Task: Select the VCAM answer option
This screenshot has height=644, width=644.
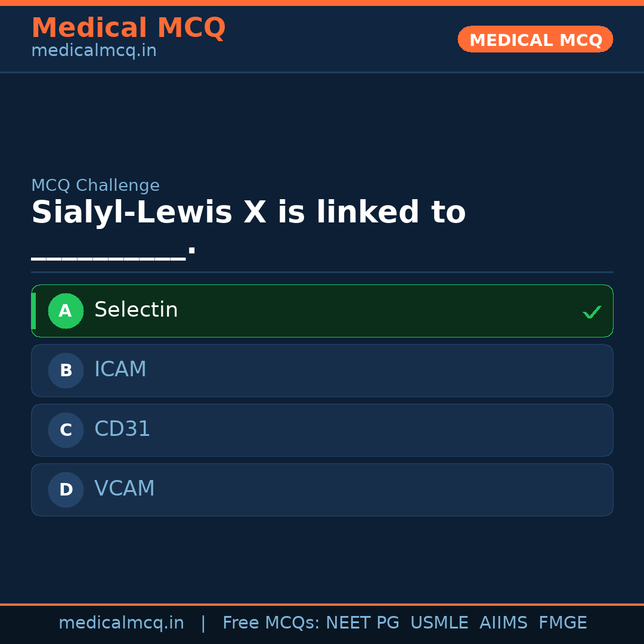Action: coord(322,490)
